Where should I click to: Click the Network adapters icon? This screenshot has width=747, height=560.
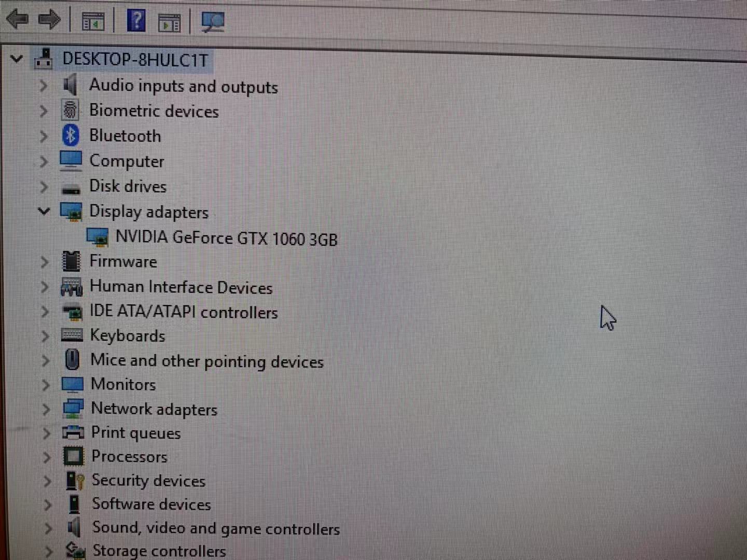pyautogui.click(x=73, y=408)
